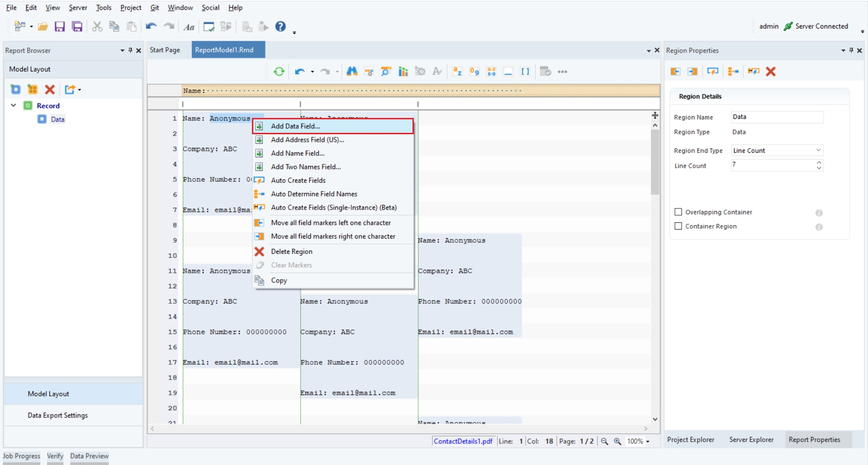Select Add Data Field from context menu
The height and width of the screenshot is (465, 868).
click(295, 126)
